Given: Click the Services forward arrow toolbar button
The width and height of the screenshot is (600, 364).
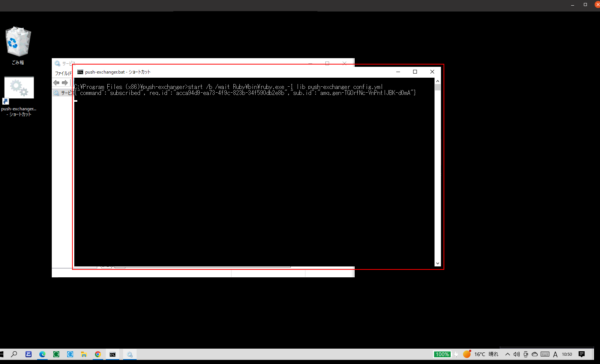Looking at the screenshot, I should [65, 83].
